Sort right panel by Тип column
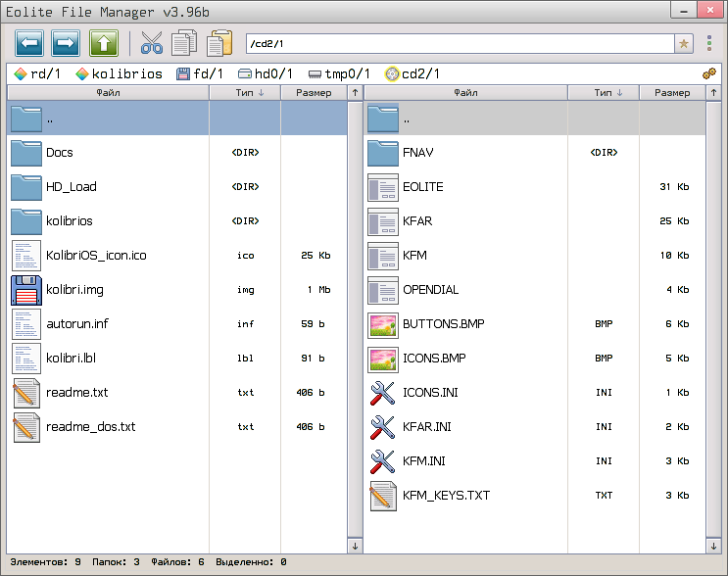The image size is (728, 576). pyautogui.click(x=604, y=93)
